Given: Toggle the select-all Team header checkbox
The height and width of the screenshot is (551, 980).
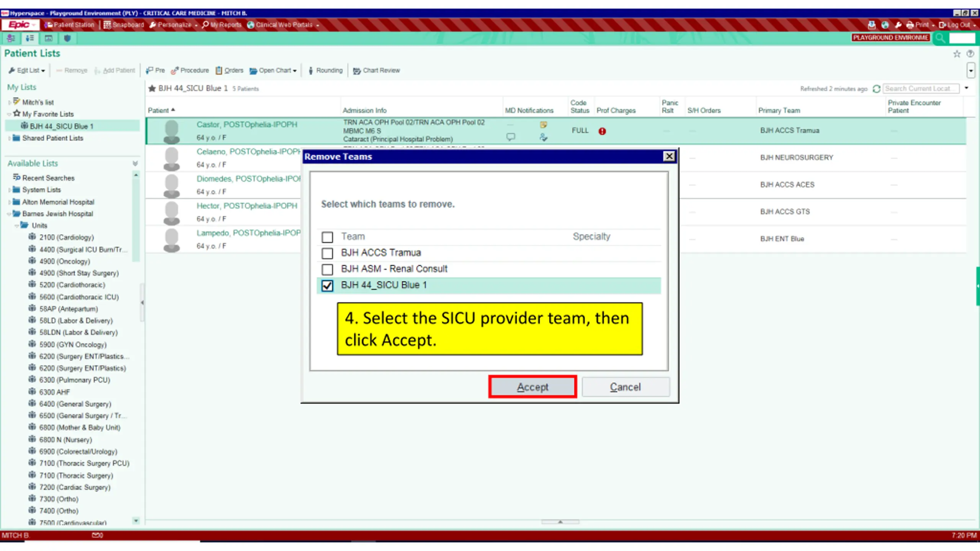Looking at the screenshot, I should pos(327,237).
